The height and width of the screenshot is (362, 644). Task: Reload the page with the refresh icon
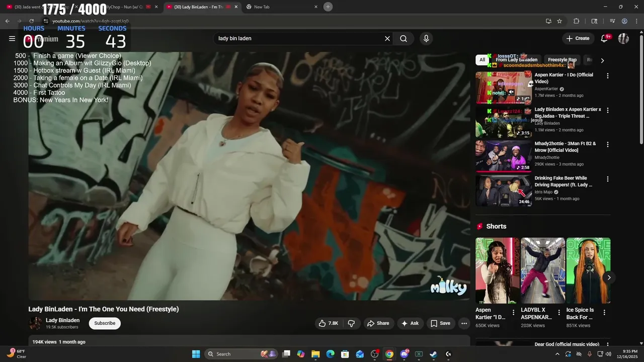[x=31, y=21]
